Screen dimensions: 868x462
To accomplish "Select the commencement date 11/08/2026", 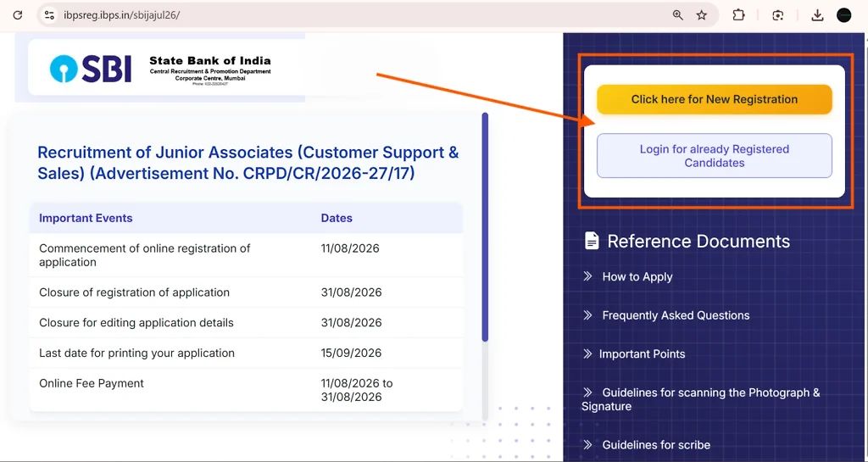I will click(x=350, y=248).
